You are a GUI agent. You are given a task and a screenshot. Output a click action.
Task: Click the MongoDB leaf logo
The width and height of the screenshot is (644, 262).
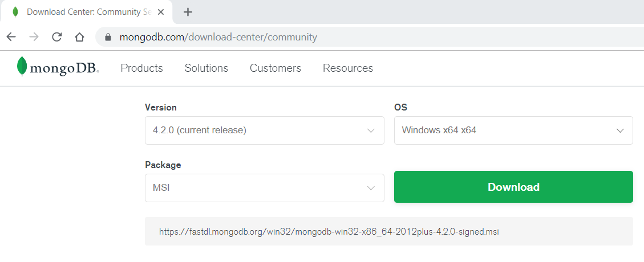22,67
